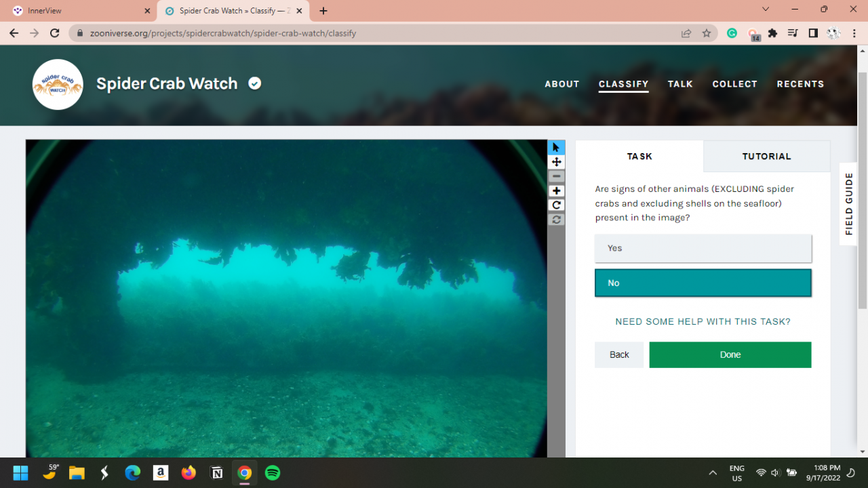Click the Spider Crab Watch logo

click(58, 84)
